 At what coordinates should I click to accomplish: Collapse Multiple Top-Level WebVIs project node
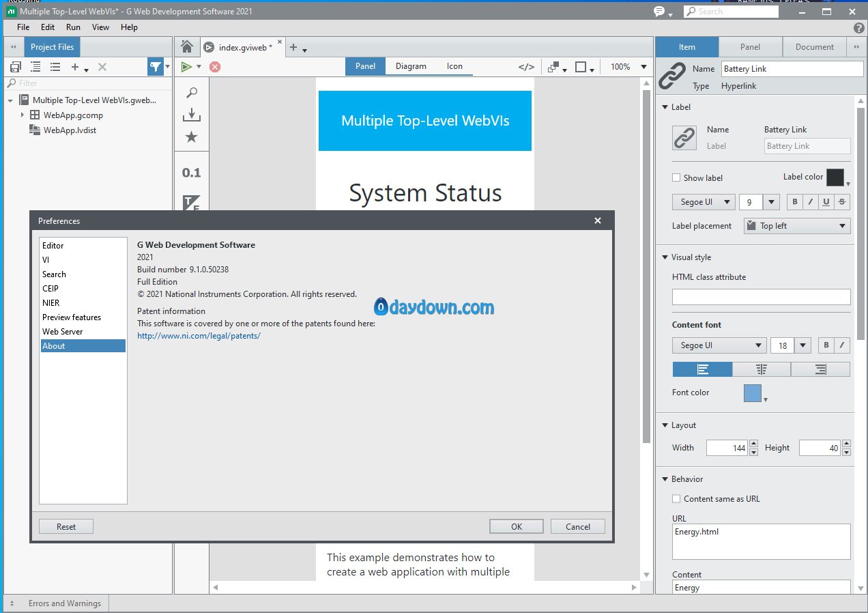[10, 100]
